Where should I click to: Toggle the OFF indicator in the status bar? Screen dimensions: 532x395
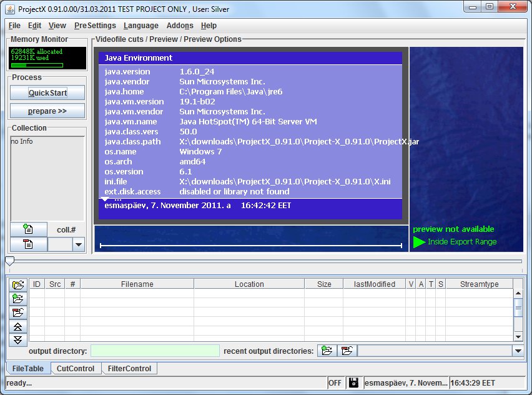tap(335, 382)
